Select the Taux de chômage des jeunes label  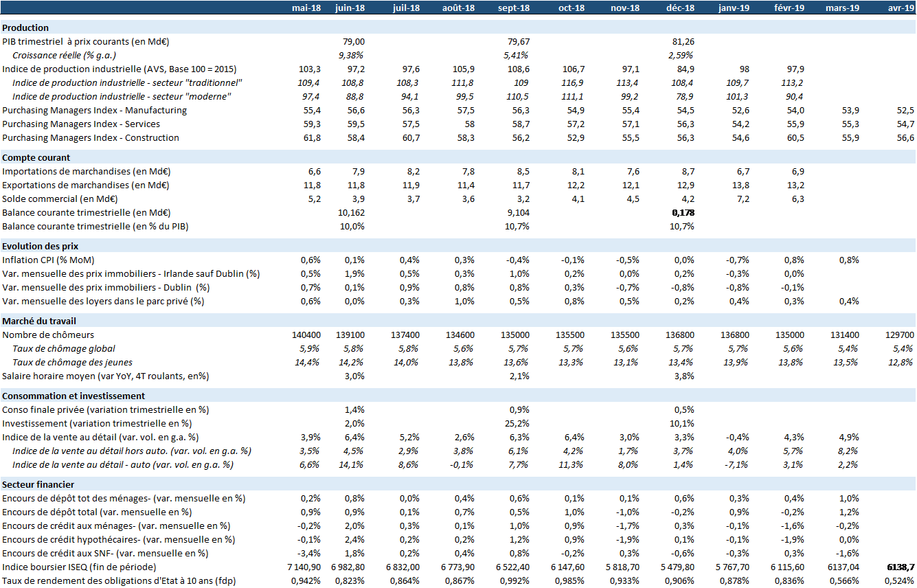(x=72, y=362)
